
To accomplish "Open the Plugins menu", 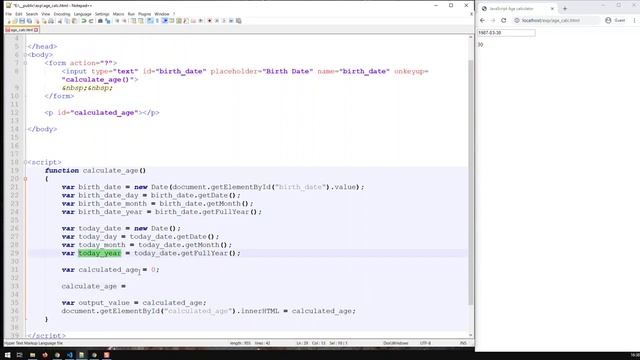I will coord(144,14).
